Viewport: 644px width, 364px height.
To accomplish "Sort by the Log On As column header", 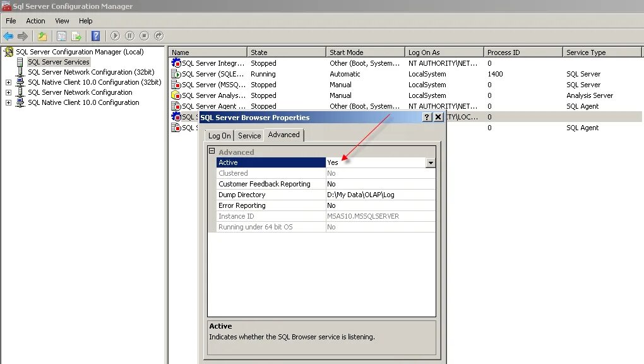I will coord(444,52).
